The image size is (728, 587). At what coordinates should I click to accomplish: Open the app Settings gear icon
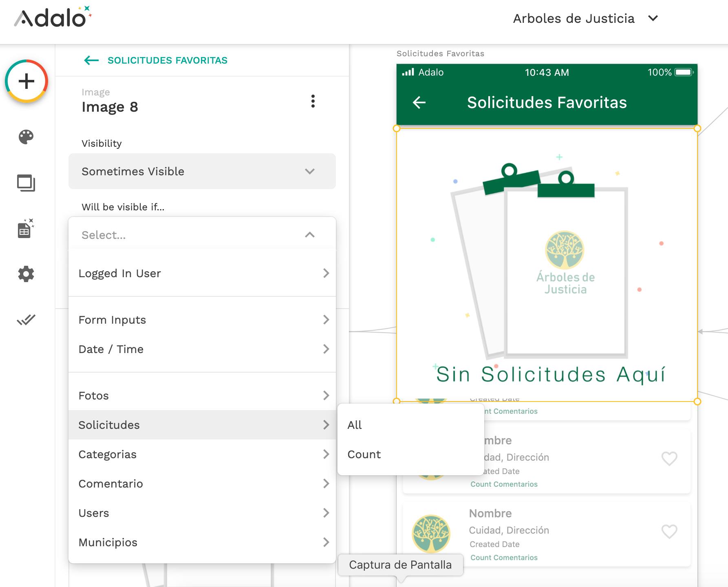tap(26, 274)
